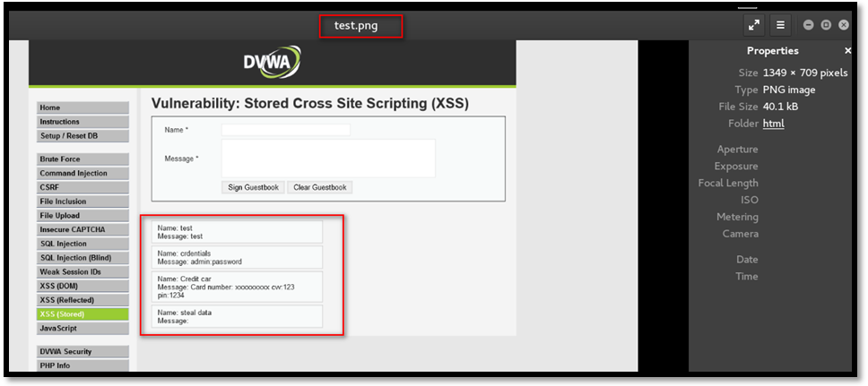
Task: Click the Camera property label
Action: coord(740,234)
